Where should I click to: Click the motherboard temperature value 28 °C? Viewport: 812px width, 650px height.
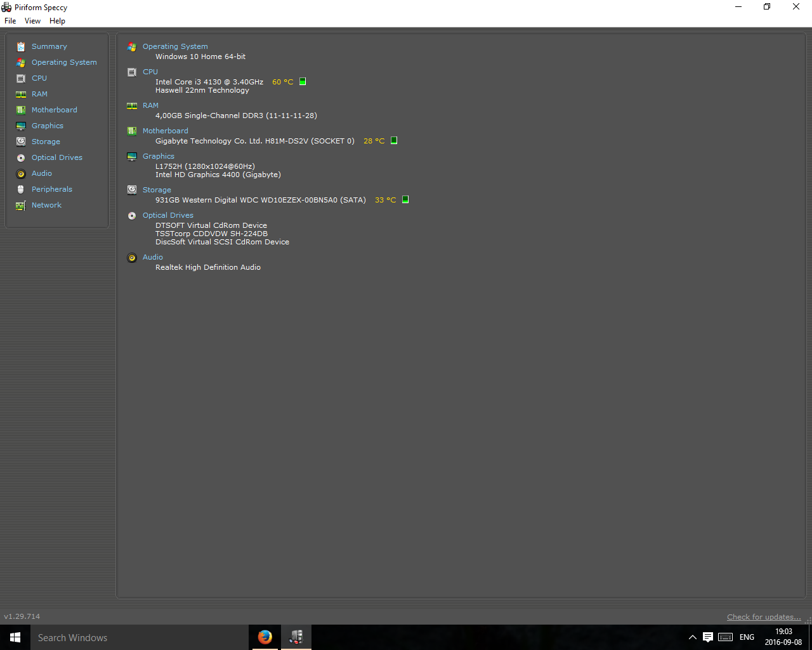coord(374,141)
